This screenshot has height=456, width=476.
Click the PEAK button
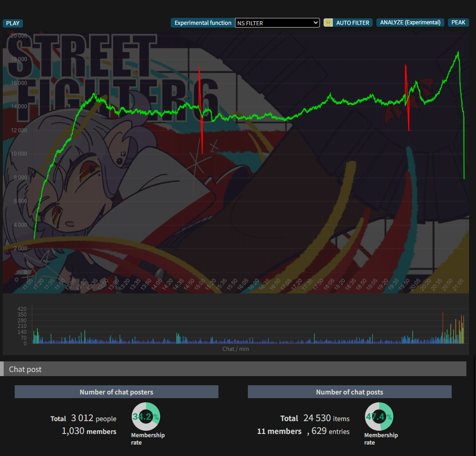click(458, 23)
